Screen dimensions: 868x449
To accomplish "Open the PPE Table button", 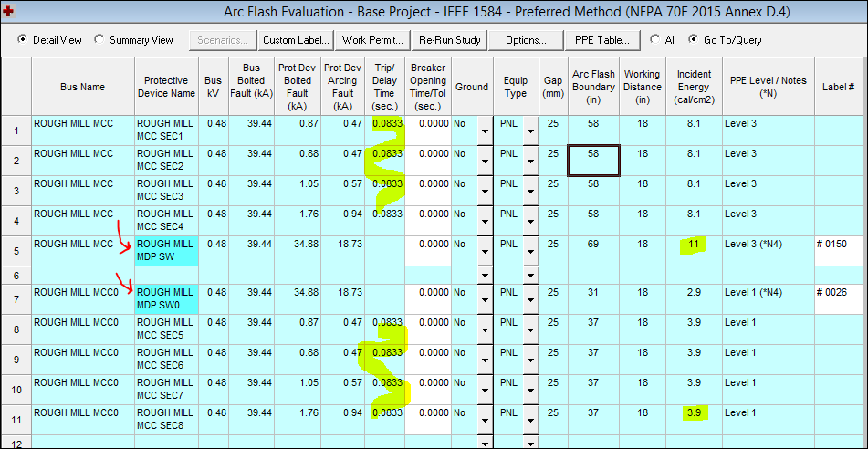I will pos(601,40).
